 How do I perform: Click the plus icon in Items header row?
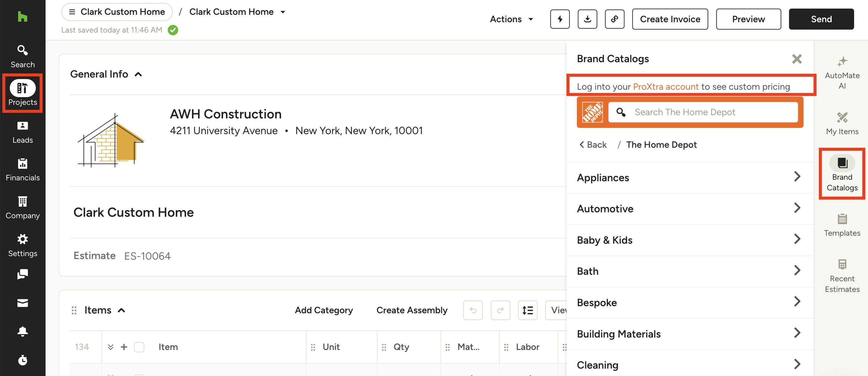pos(124,347)
